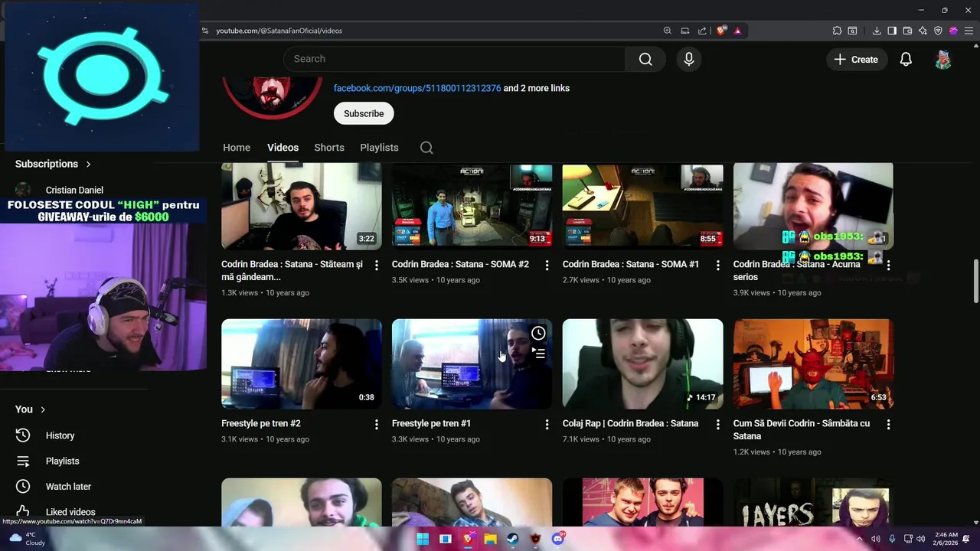
Task: Open options for Cum Să Devii Codrin video
Action: (x=888, y=424)
